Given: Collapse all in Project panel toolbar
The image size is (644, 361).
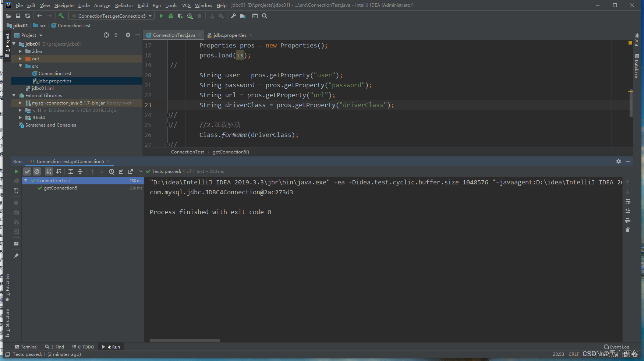Looking at the screenshot, I should coord(116,35).
